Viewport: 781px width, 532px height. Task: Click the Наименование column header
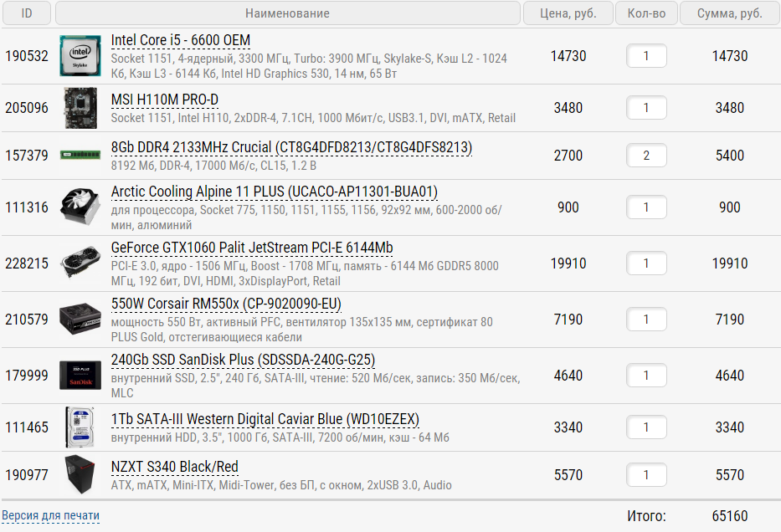(x=287, y=13)
